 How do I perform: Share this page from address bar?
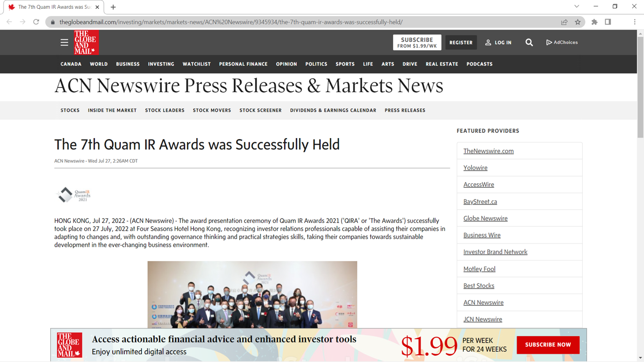click(564, 22)
